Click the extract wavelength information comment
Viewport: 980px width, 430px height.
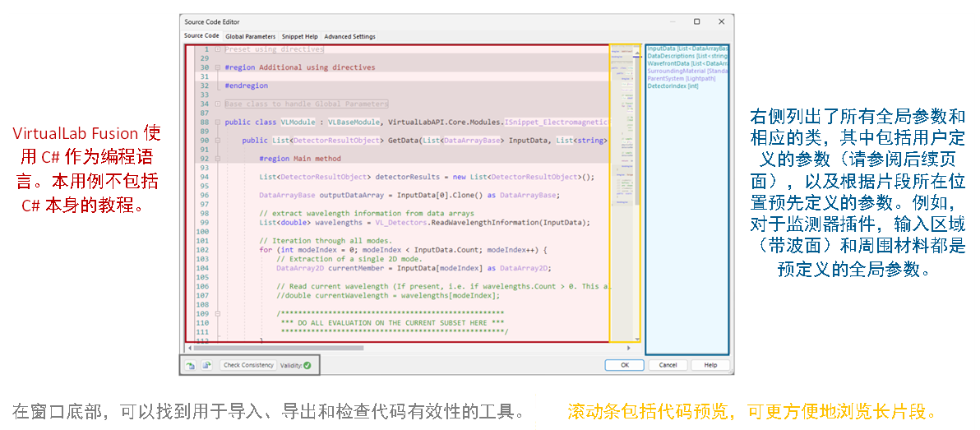(367, 213)
